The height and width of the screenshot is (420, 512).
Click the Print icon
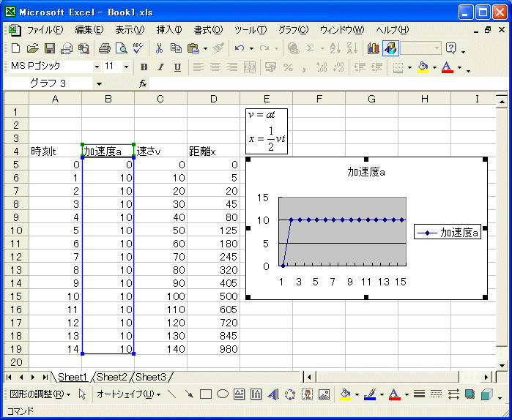pyautogui.click(x=104, y=48)
